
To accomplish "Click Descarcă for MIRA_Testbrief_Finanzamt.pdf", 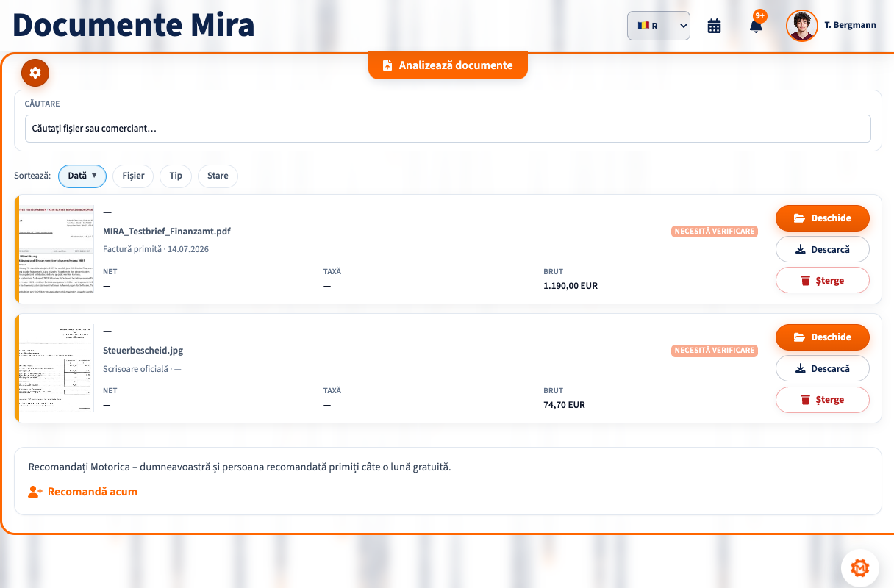I will [x=823, y=249].
